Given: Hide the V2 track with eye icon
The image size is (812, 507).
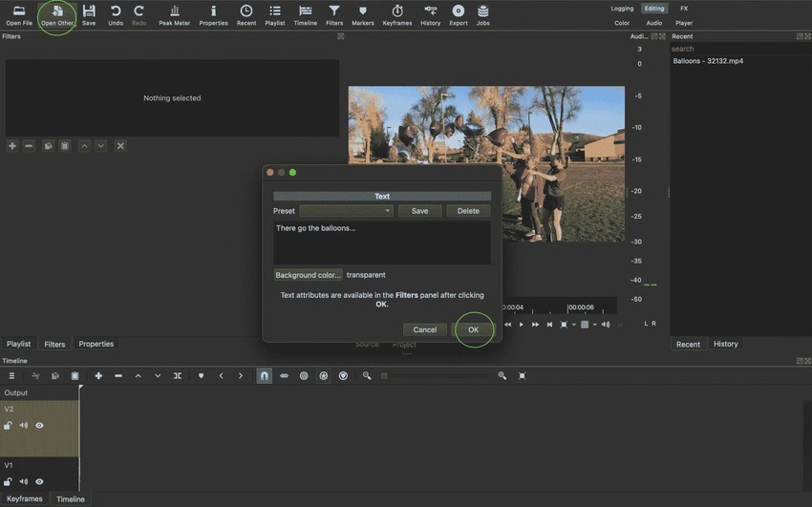Looking at the screenshot, I should point(39,426).
